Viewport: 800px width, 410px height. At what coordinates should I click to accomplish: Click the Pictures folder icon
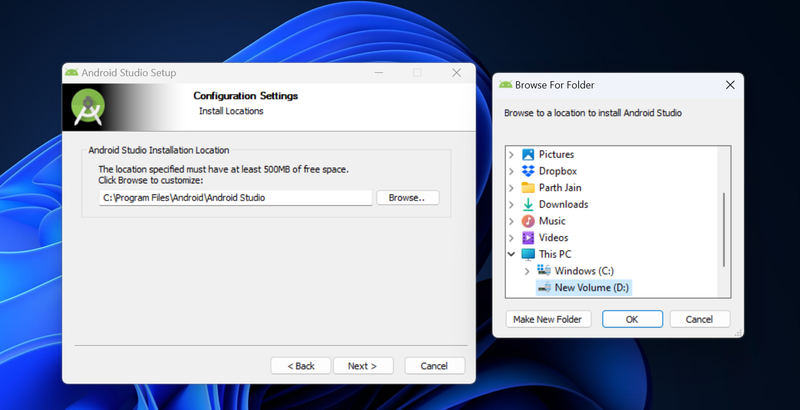[x=528, y=154]
